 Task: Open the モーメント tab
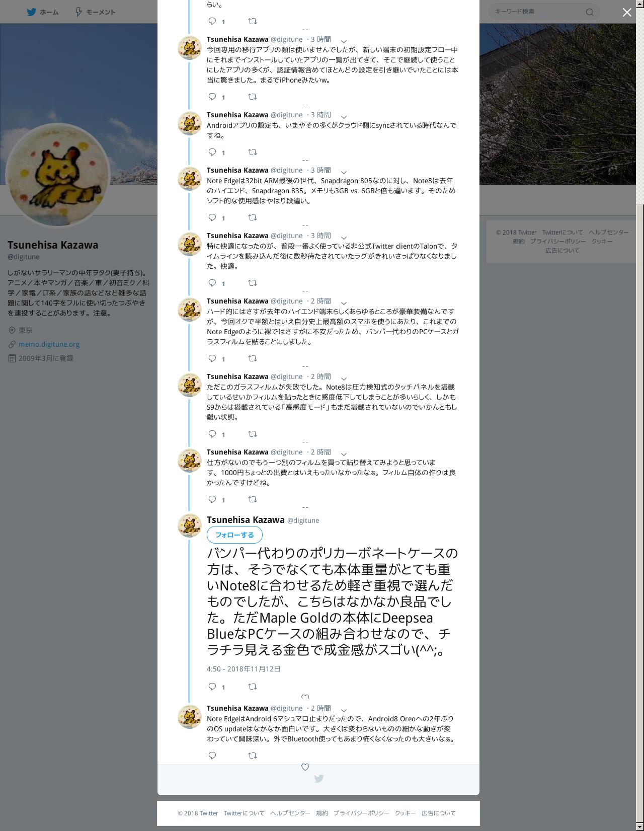click(x=95, y=12)
